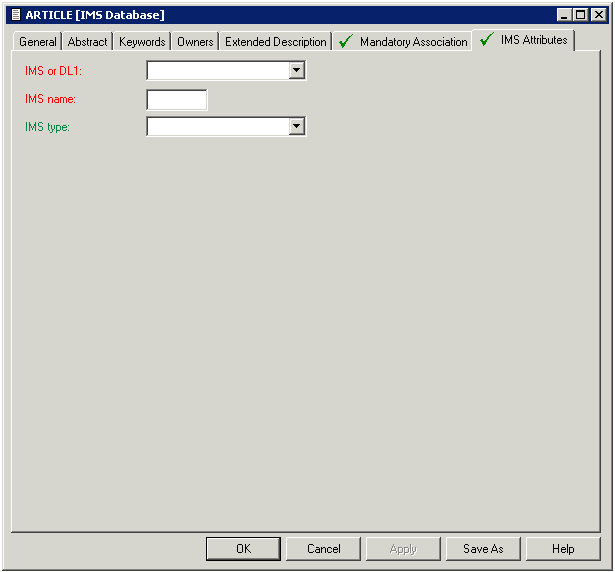This screenshot has height=572, width=615.
Task: Open the IMS type dropdown list
Action: click(296, 126)
